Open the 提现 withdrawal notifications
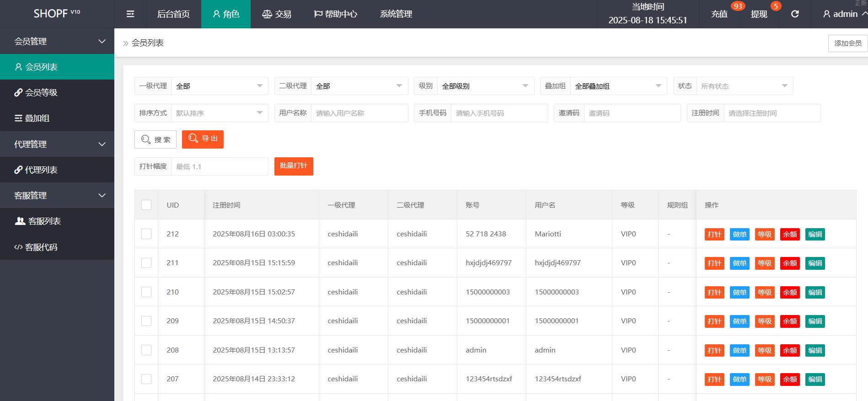The width and height of the screenshot is (868, 401). [759, 14]
